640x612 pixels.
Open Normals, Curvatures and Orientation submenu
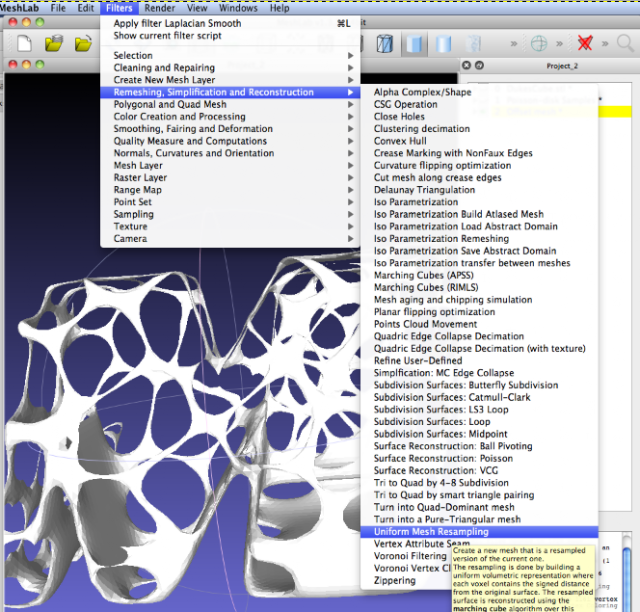point(230,153)
